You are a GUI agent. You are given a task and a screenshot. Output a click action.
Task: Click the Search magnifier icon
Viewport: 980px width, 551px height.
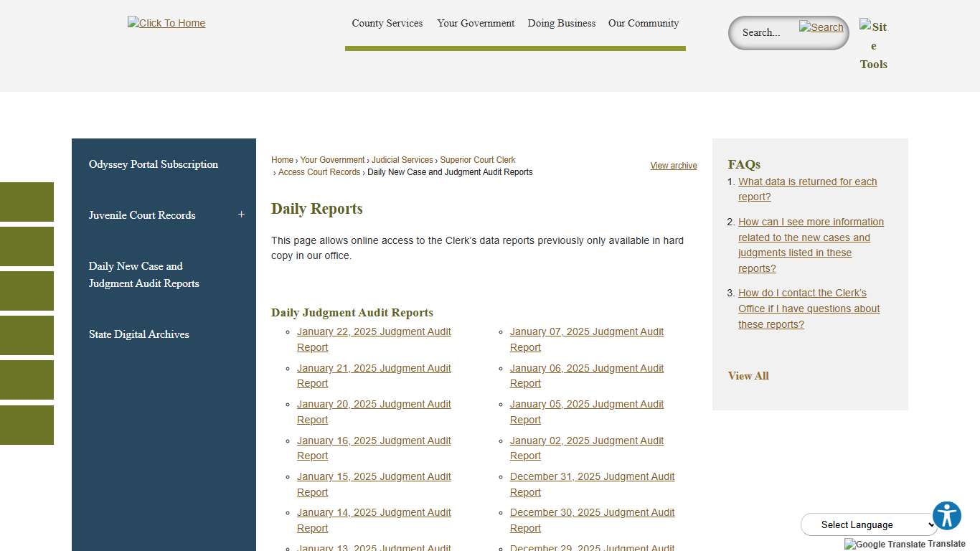coord(821,27)
